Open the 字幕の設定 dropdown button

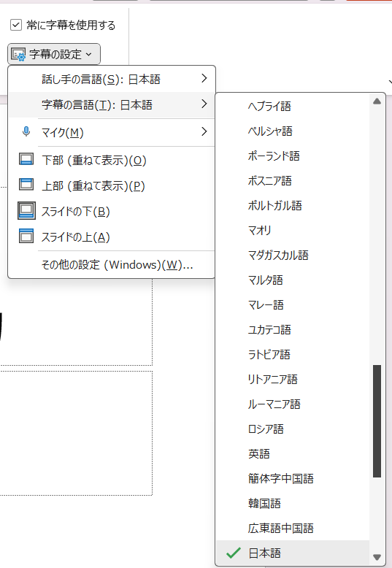point(54,54)
